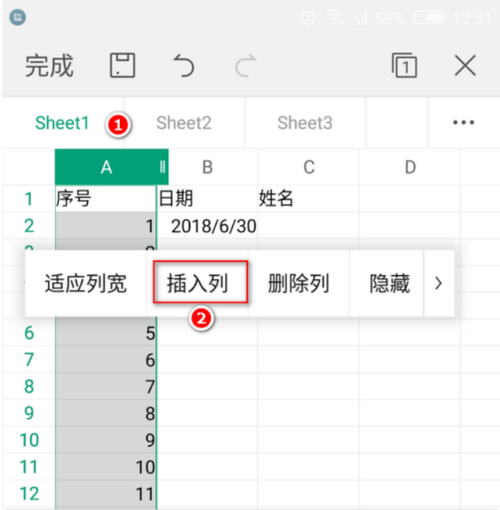Select cell containing 序号
This screenshot has height=510, width=500.
coord(106,199)
